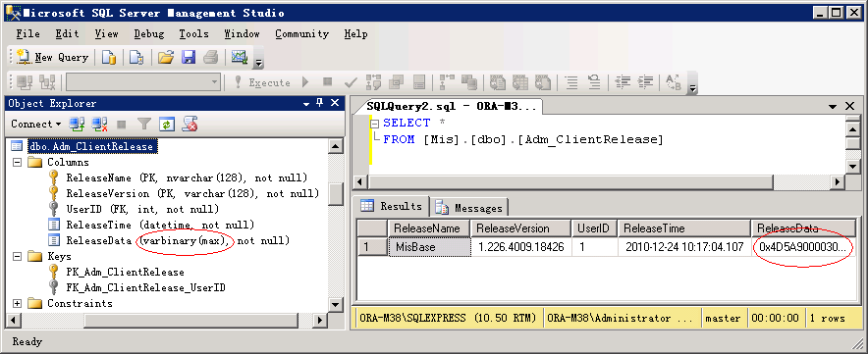868x354 pixels.
Task: Click Specify Values for Template Parameters icon
Action: 674,82
